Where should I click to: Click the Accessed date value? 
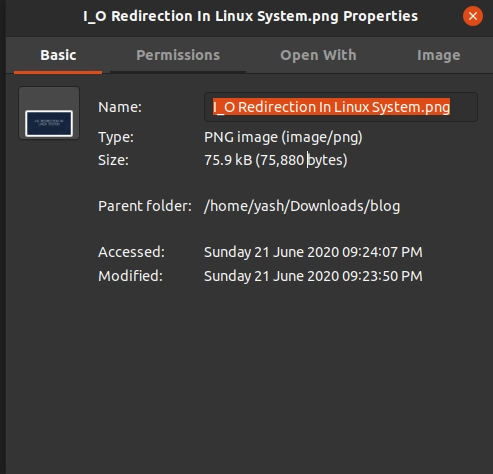click(x=313, y=252)
